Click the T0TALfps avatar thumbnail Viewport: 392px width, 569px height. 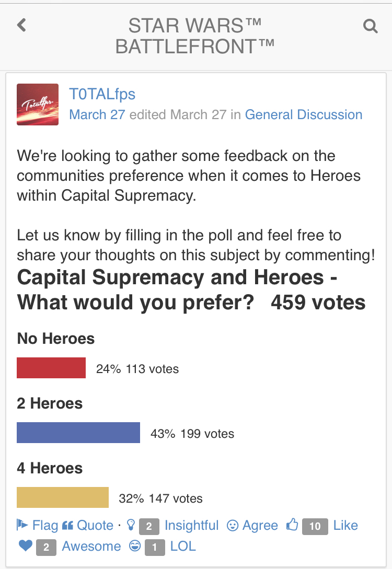38,104
